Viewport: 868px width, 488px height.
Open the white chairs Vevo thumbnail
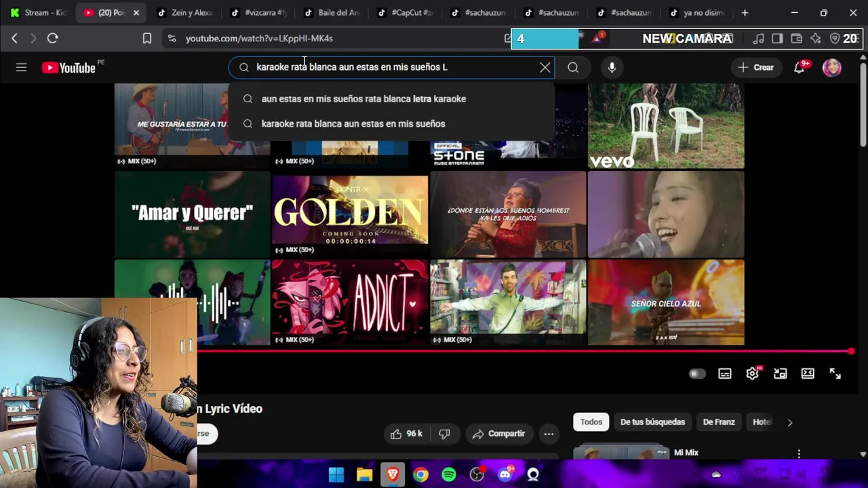coord(666,125)
